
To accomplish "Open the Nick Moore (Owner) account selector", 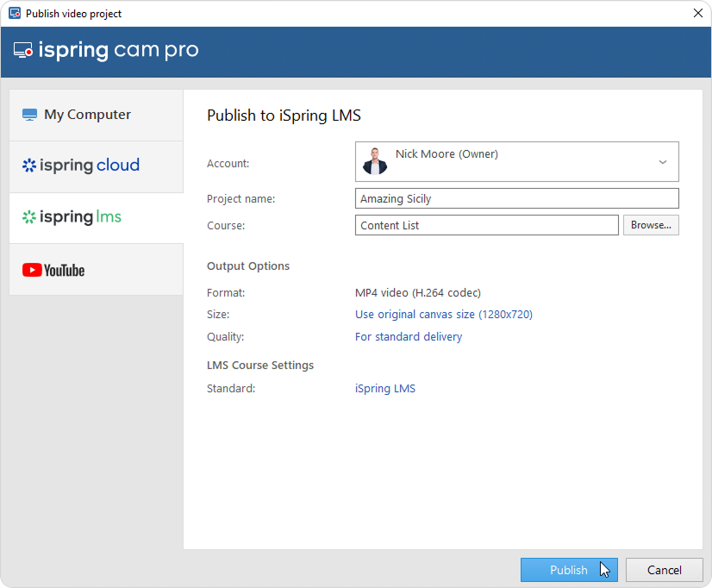I will pos(516,162).
